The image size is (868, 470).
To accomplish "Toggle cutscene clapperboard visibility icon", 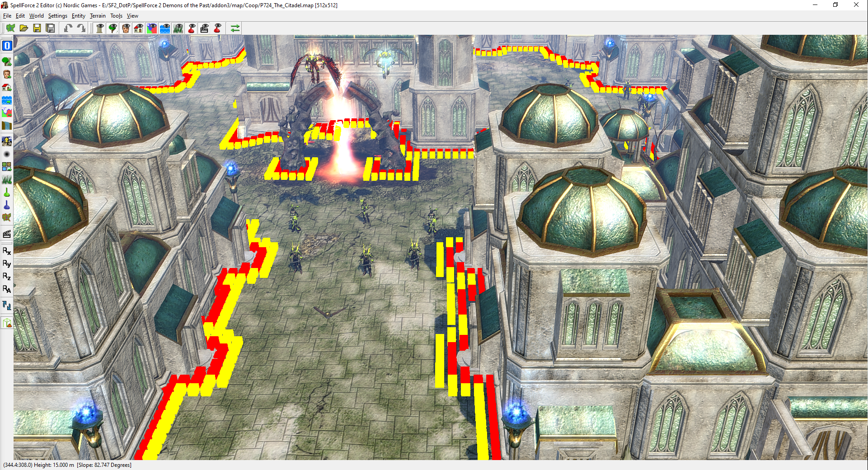I will [x=204, y=28].
